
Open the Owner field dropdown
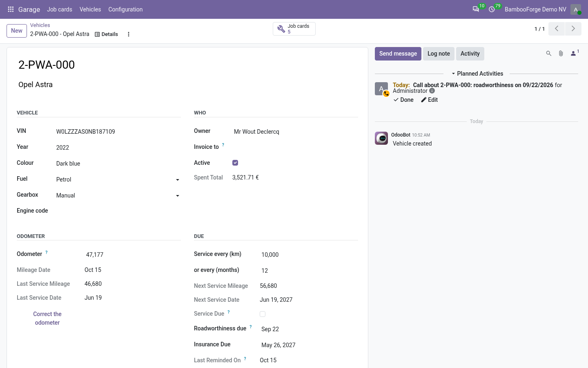295,132
